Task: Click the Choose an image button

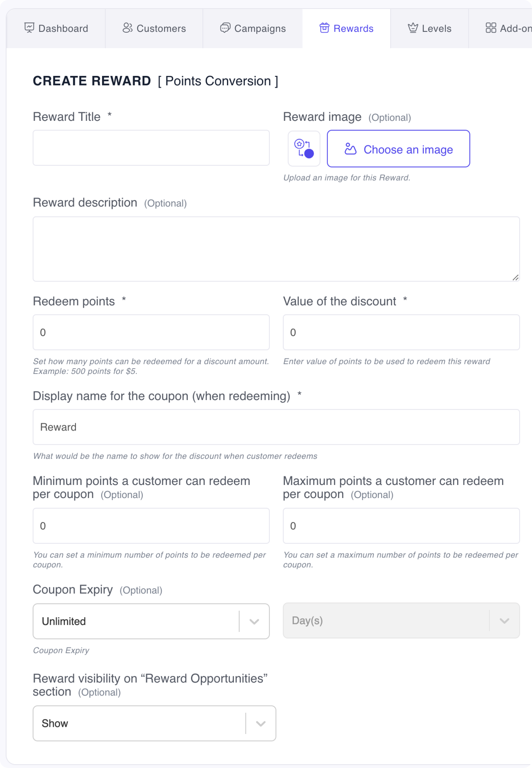Action: coord(399,149)
